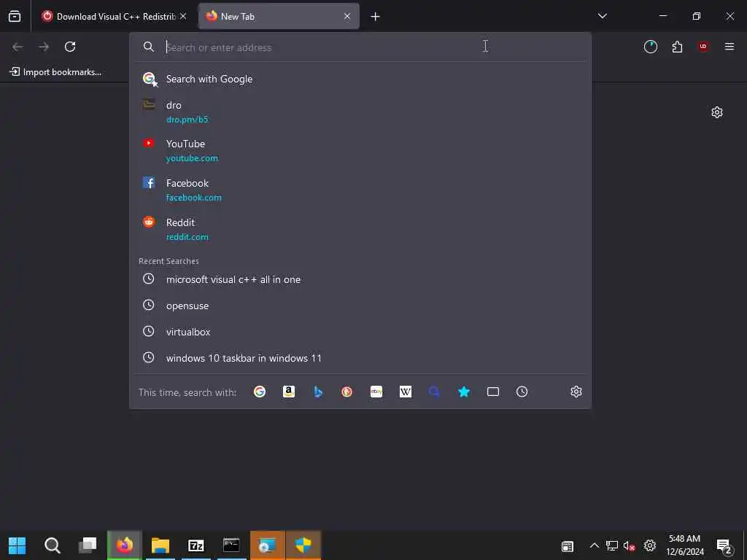The width and height of the screenshot is (747, 560).
Task: Close the Download Visual C++ Redistrib tab
Action: pos(183,16)
